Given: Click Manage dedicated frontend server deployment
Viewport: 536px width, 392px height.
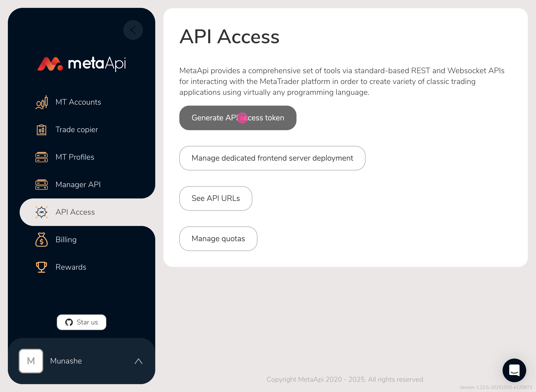Looking at the screenshot, I should tap(272, 158).
